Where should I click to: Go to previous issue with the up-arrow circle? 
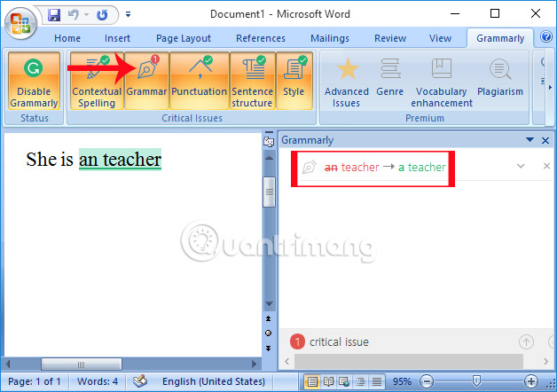coord(526,342)
